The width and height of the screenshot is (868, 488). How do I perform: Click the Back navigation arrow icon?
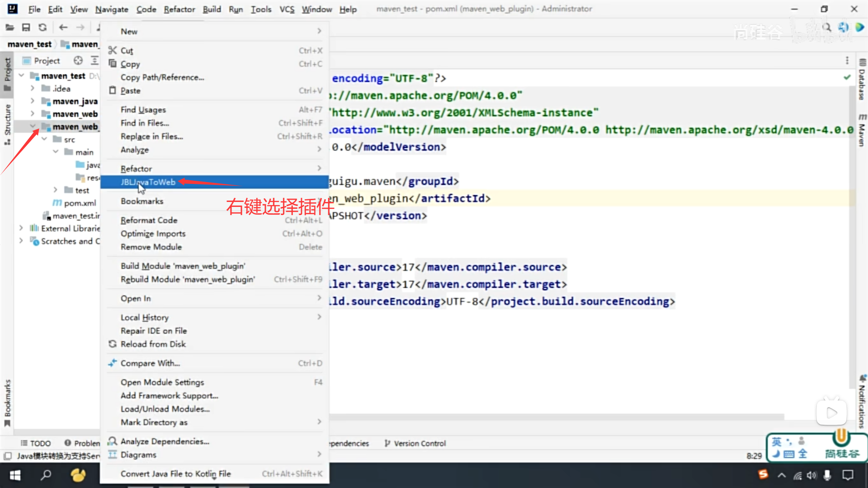click(63, 28)
